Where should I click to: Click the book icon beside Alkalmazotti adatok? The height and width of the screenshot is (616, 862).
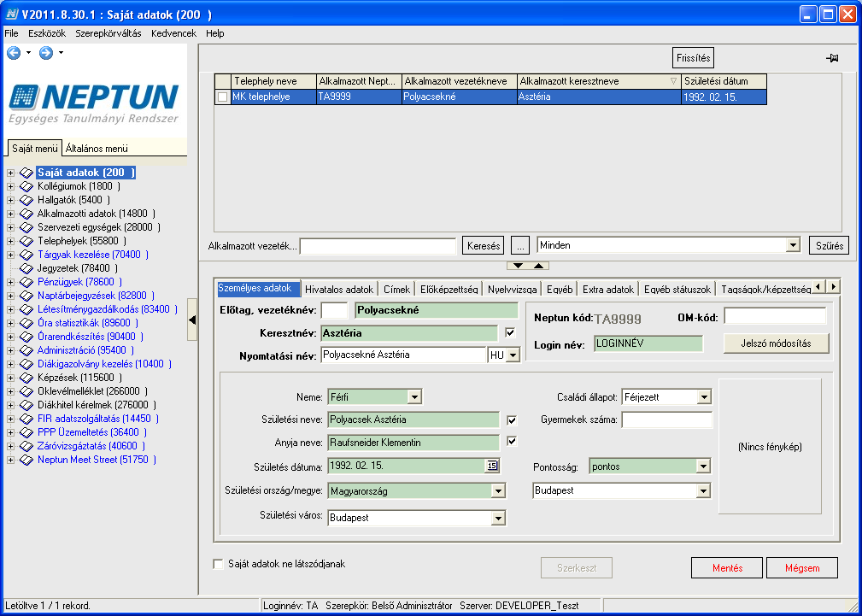point(26,214)
